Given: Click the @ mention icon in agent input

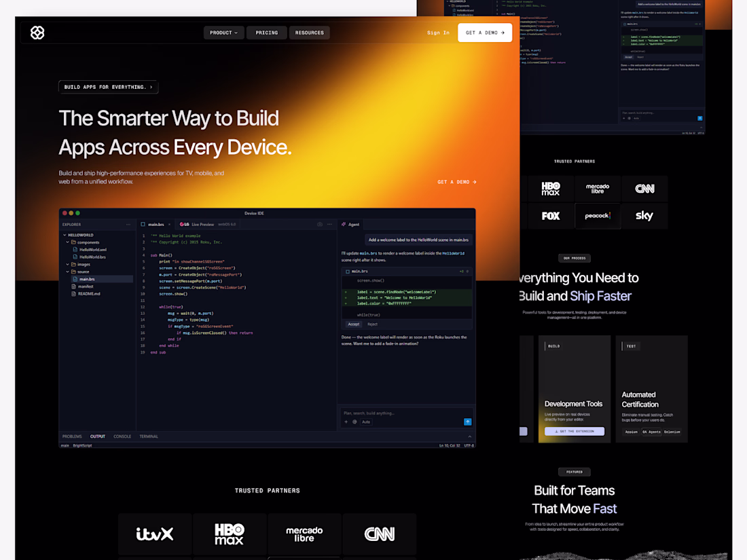Looking at the screenshot, I should [x=354, y=422].
